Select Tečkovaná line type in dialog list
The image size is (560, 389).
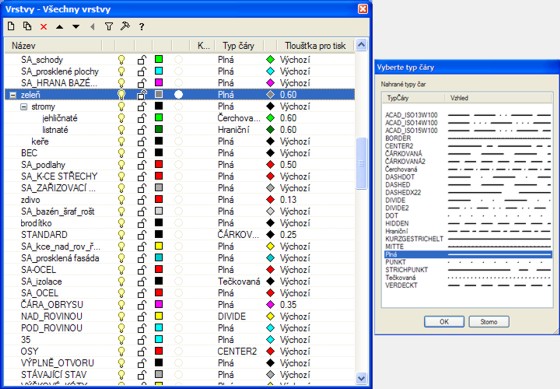pyautogui.click(x=468, y=278)
